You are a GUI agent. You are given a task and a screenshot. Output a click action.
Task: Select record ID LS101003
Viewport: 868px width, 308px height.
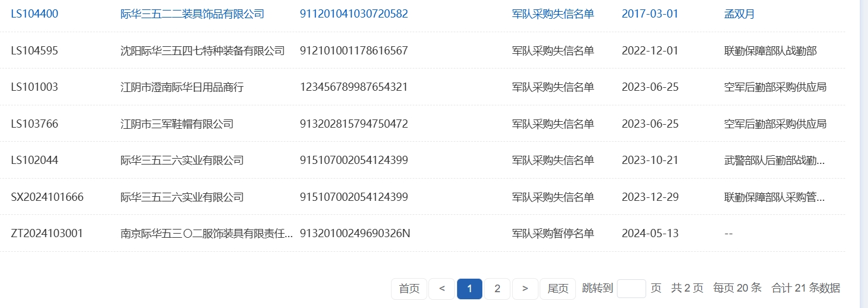pos(35,87)
